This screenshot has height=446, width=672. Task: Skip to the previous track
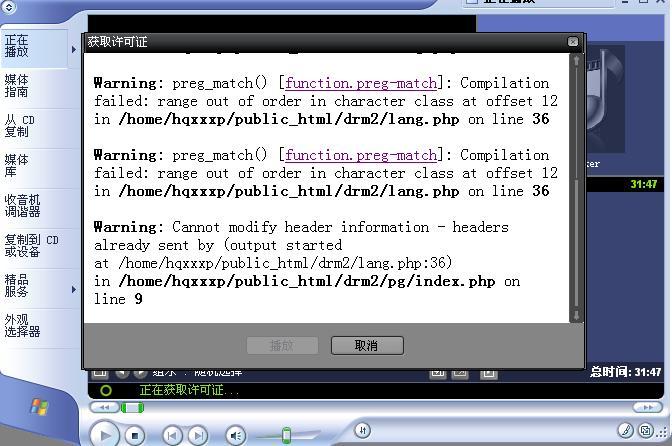(x=172, y=436)
